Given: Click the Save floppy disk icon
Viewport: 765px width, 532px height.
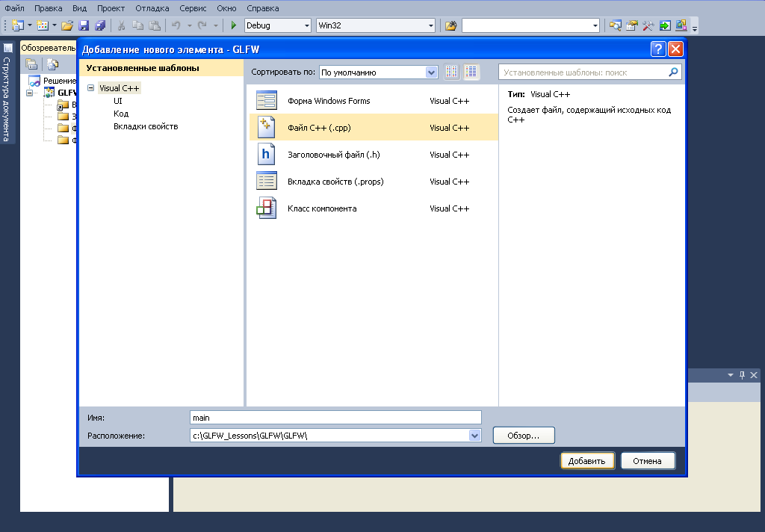Looking at the screenshot, I should click(x=84, y=25).
